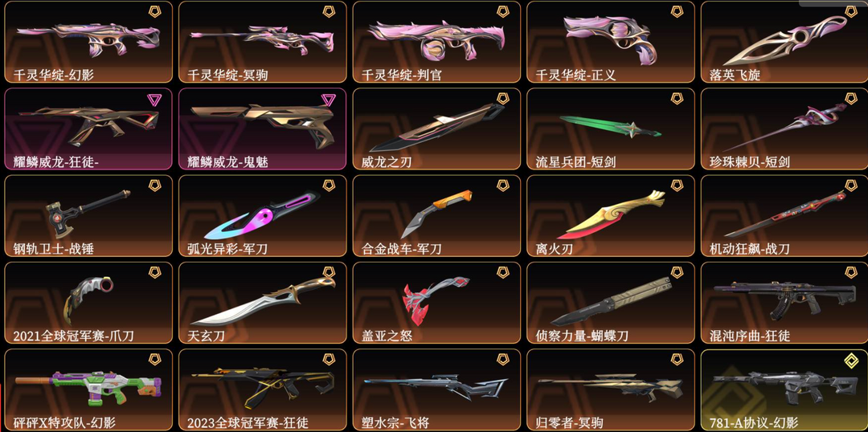Open the 混沌序曲-狂徒 rifle card
The height and width of the screenshot is (432, 868).
pos(784,303)
